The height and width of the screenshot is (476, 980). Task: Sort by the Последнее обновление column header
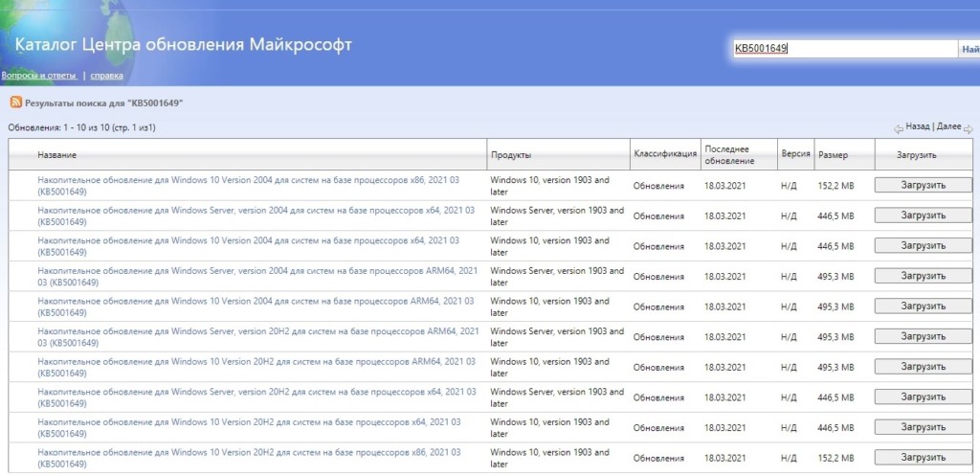pos(729,154)
